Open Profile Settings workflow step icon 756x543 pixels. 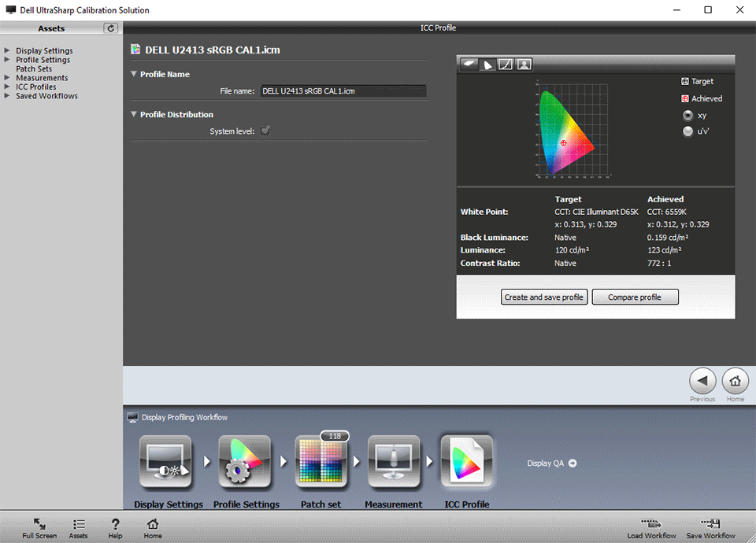[x=244, y=462]
